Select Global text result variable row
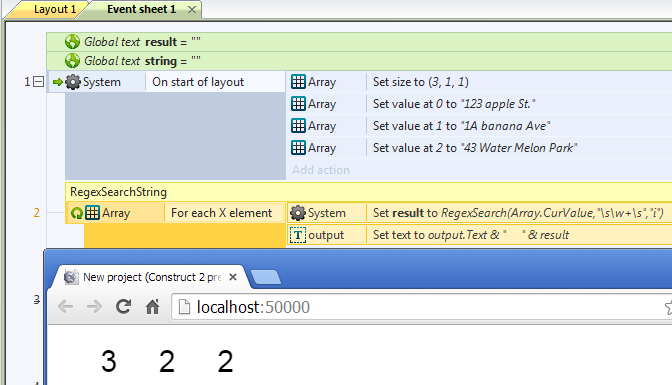The height and width of the screenshot is (385, 672). click(359, 42)
